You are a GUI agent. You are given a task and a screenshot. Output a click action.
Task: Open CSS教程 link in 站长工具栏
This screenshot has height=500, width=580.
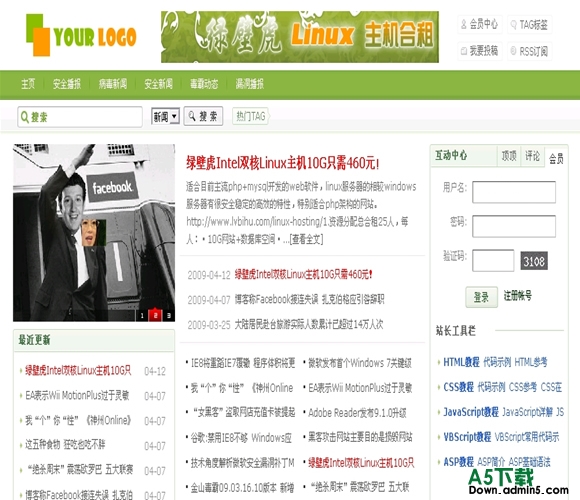[458, 387]
